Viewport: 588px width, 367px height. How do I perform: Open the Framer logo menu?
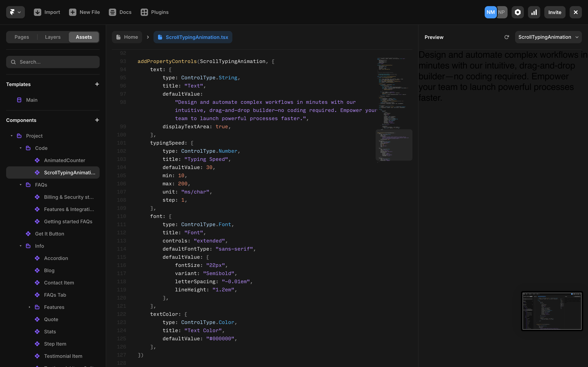(x=15, y=12)
